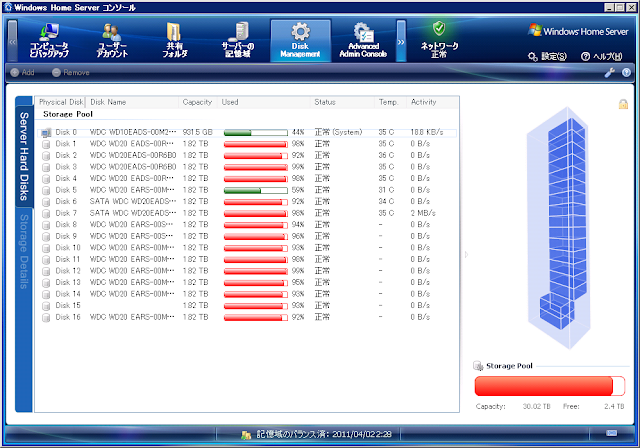Click the Disk 0 system drive icon
The image size is (640, 448).
coord(46,133)
